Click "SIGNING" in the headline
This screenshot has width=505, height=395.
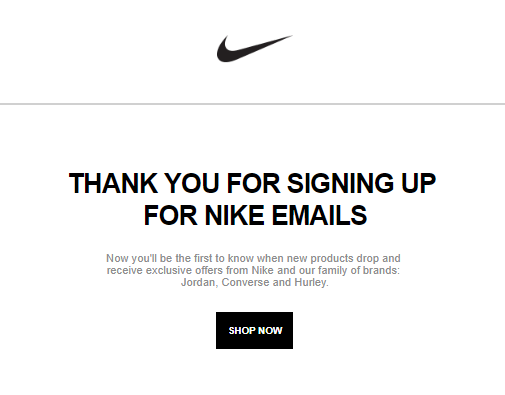(340, 183)
